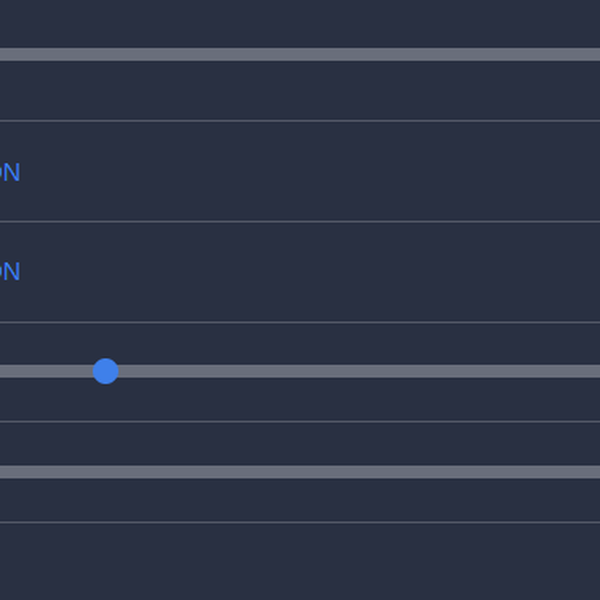Viewport: 600px width, 600px height.
Task: Click slider track left of blue handle
Action: click(x=46, y=371)
